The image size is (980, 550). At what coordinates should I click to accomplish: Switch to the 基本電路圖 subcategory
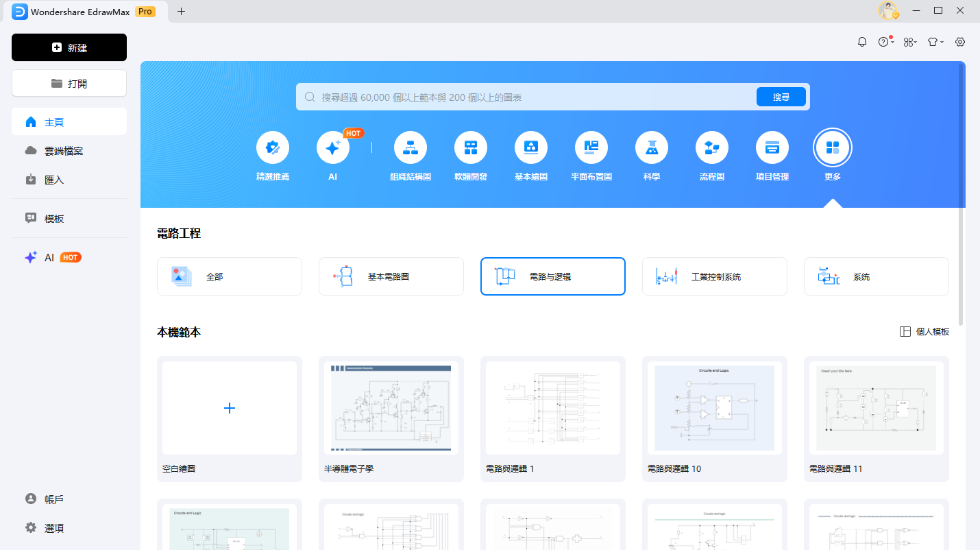tap(391, 276)
